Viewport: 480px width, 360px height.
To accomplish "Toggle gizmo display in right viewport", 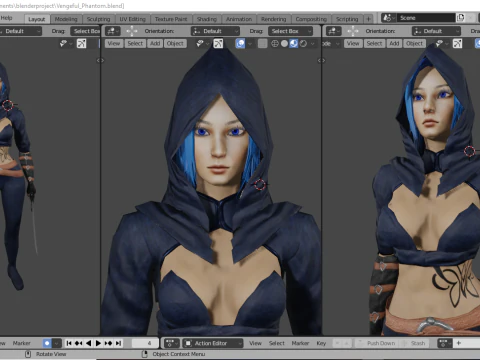I will tap(458, 44).
